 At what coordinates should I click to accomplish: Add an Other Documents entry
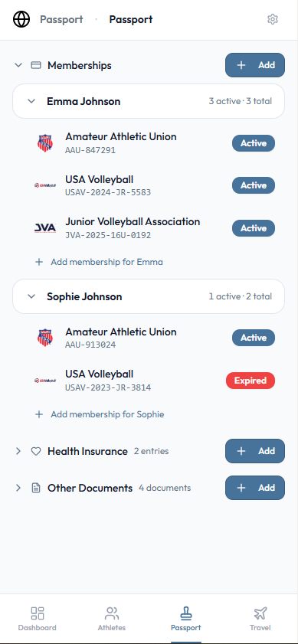[x=255, y=488]
